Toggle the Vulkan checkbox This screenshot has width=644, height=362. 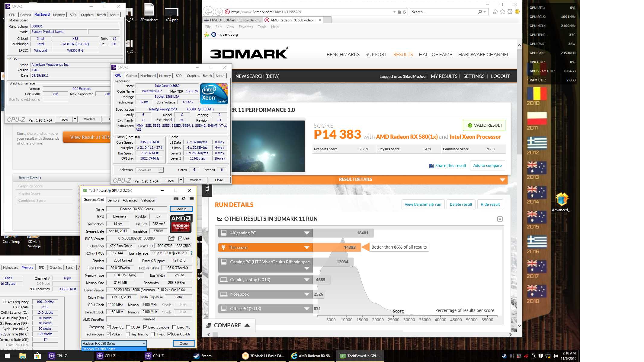[x=109, y=334]
